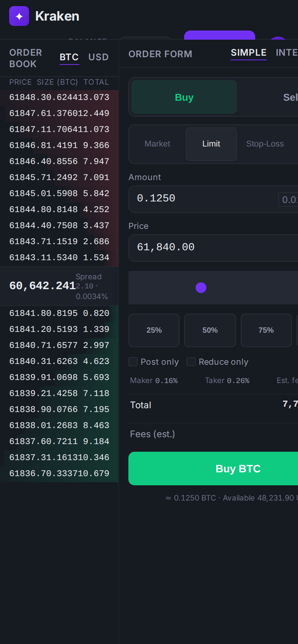This screenshot has width=298, height=644.
Task: Click the ORDER FORM panel title
Action: pyautogui.click(x=160, y=54)
